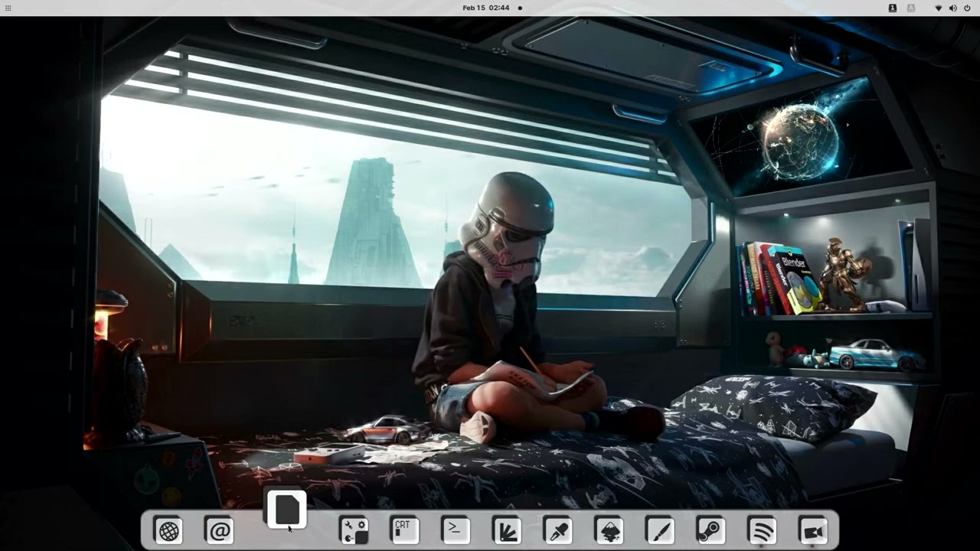Launch the video camera recorder app
The height and width of the screenshot is (551, 980).
813,530
